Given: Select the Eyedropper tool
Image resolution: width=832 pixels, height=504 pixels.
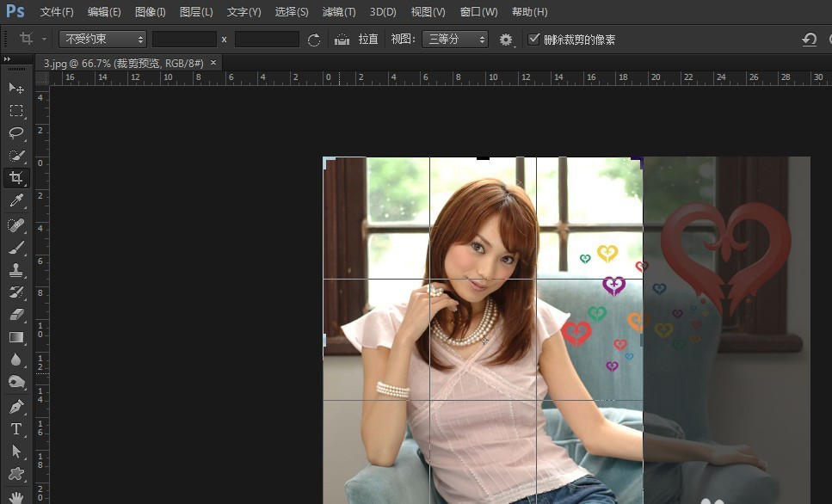Looking at the screenshot, I should pos(16,200).
